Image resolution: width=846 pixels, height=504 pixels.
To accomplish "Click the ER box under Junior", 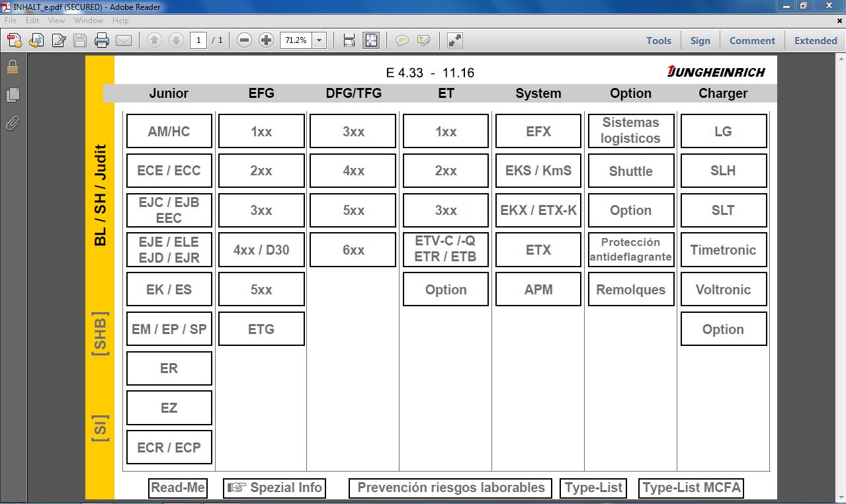I will click(x=169, y=368).
